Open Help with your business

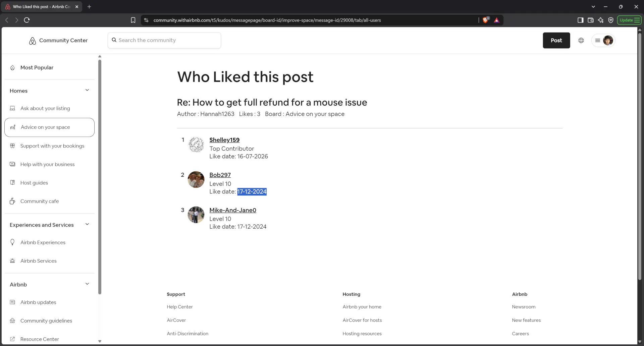[x=50, y=164]
